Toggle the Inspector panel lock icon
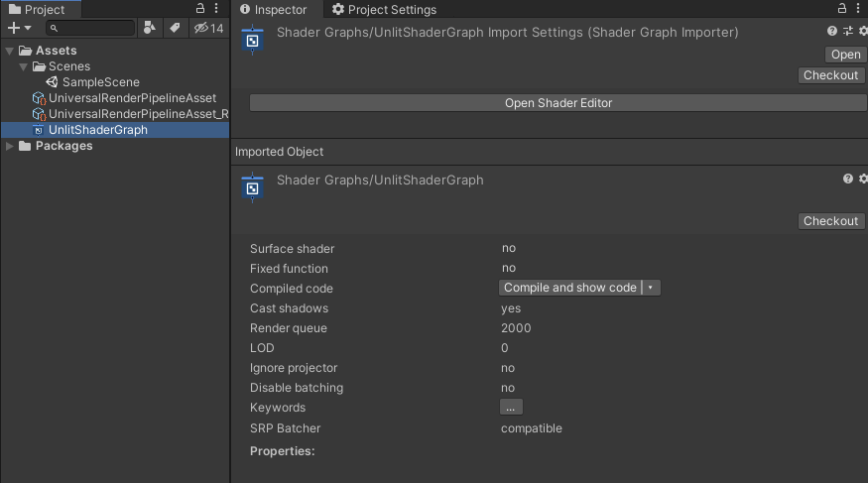Screen dimensions: 868x483 pos(841,8)
